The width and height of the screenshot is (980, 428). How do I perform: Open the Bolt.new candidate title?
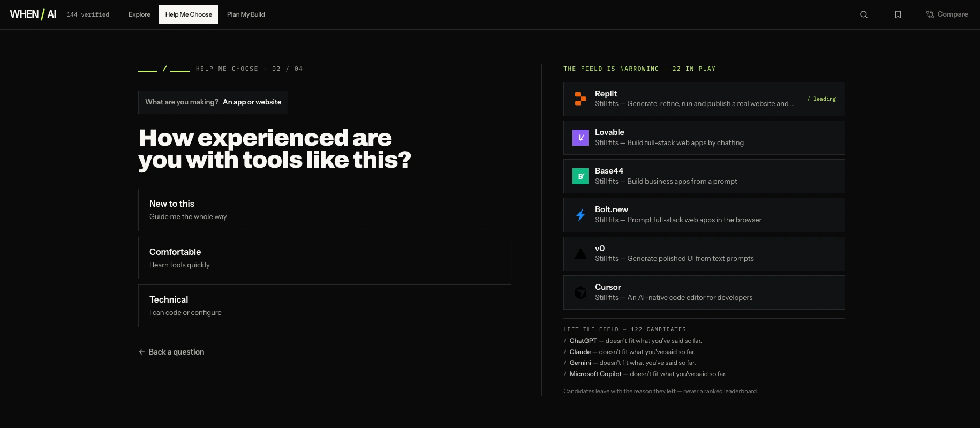tap(612, 209)
